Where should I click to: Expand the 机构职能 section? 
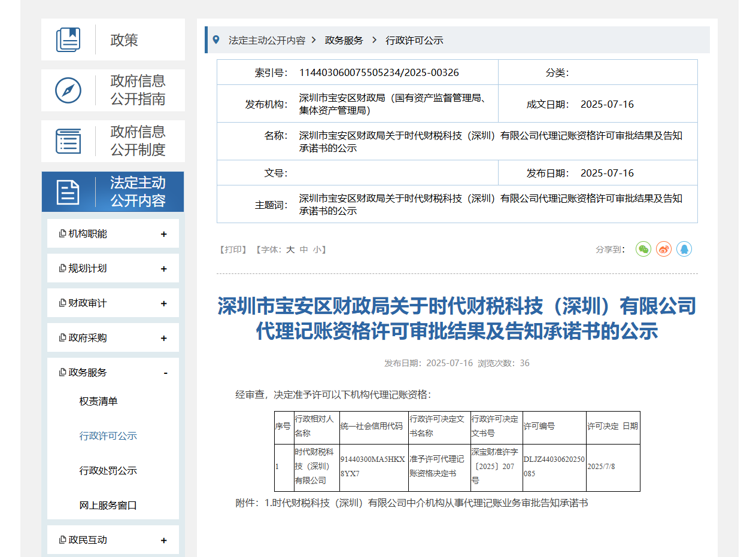[x=163, y=234]
